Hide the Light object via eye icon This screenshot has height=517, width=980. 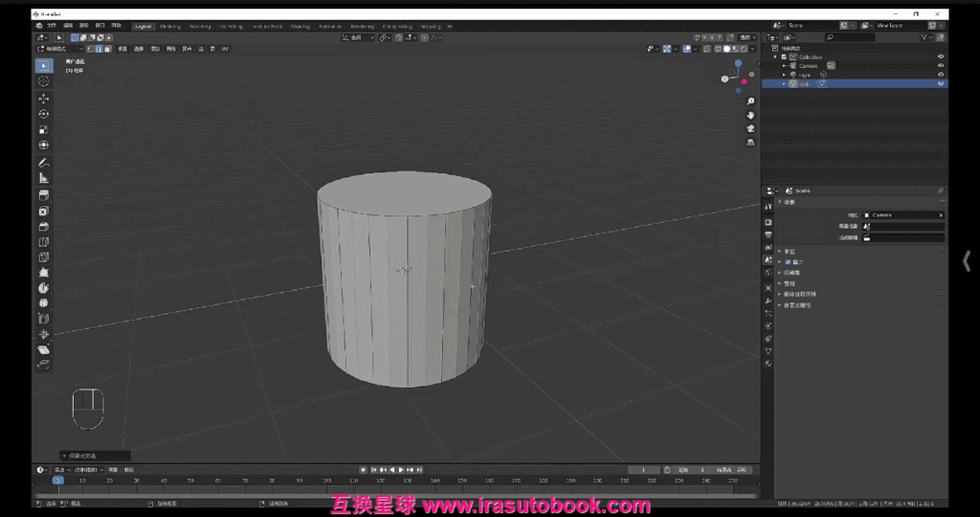941,75
